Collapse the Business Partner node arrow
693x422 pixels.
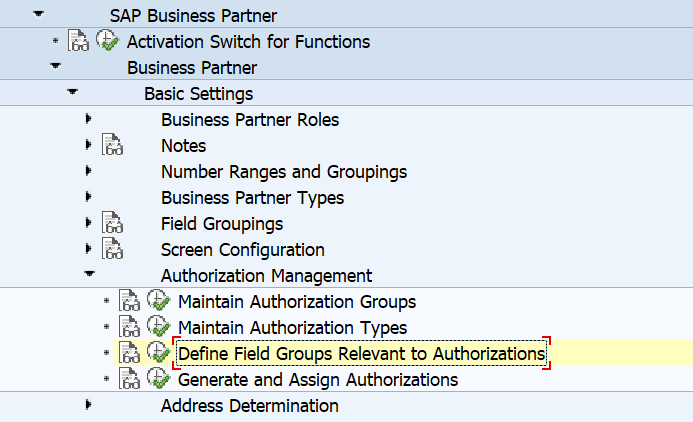(55, 66)
